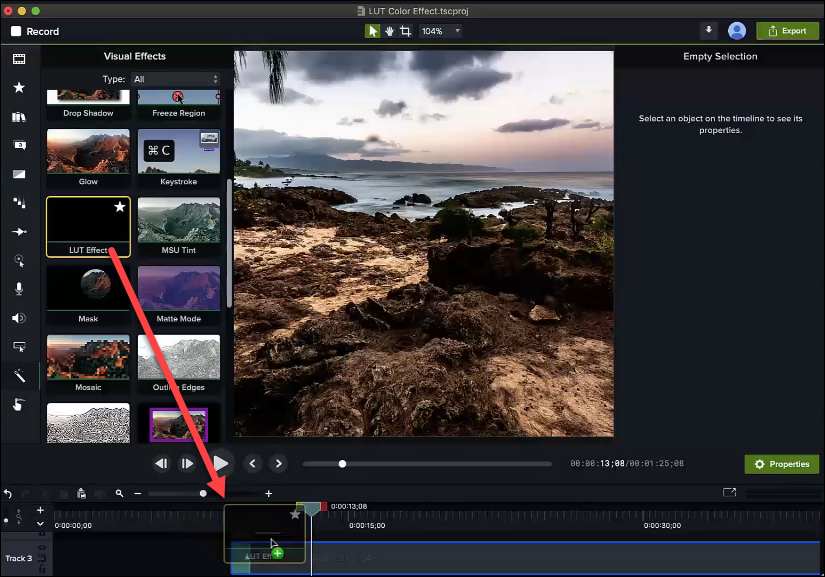The image size is (825, 577).
Task: Click the Properties button
Action: (781, 464)
